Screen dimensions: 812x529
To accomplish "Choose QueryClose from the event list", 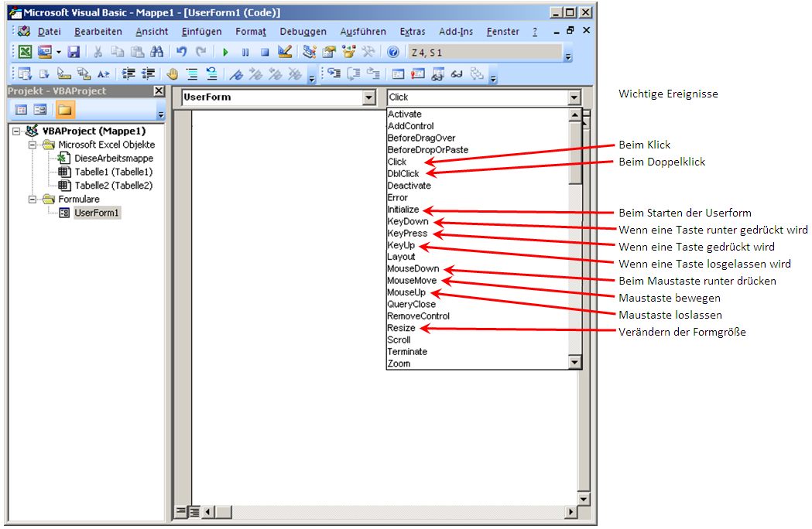I will (x=411, y=305).
